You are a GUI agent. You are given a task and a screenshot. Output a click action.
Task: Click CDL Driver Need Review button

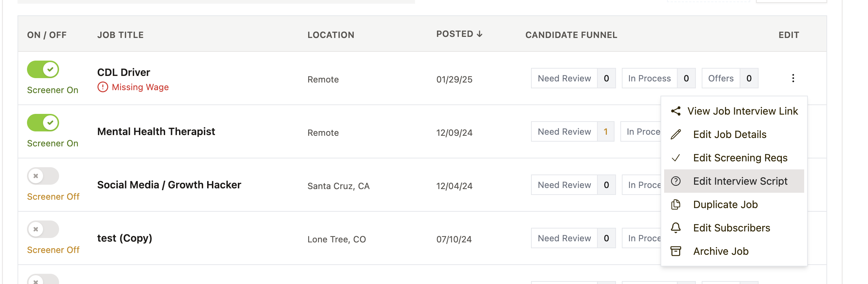point(564,78)
